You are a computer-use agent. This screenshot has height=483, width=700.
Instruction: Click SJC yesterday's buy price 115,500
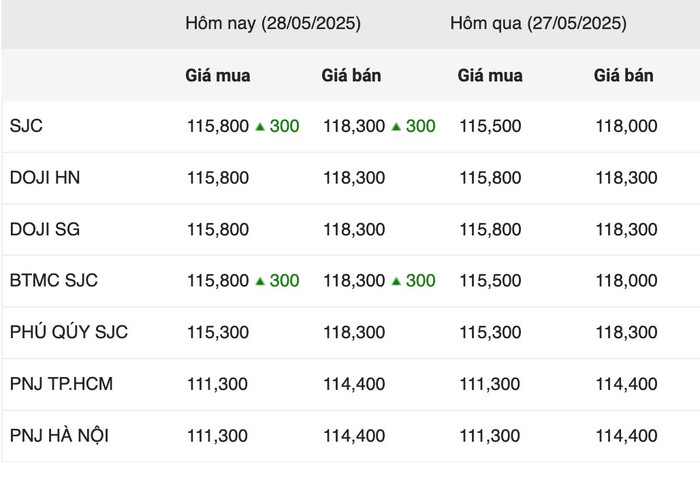[x=490, y=126]
